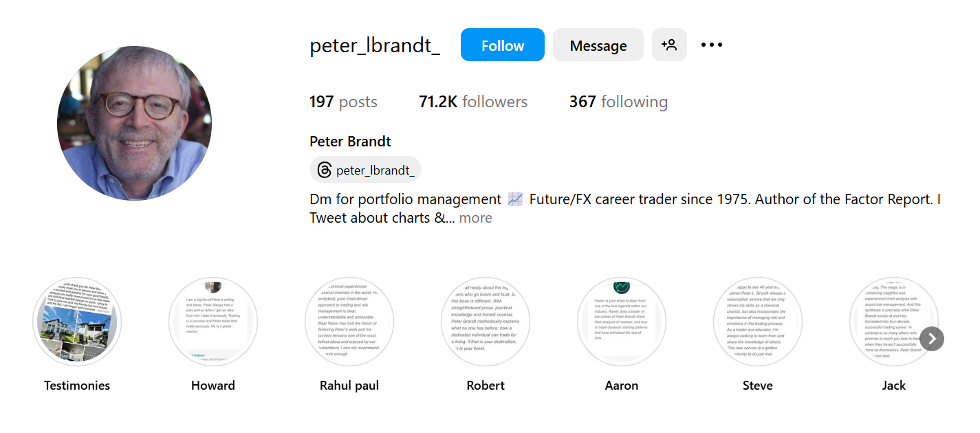The height and width of the screenshot is (433, 980).
Task: Click the Message button
Action: (598, 44)
